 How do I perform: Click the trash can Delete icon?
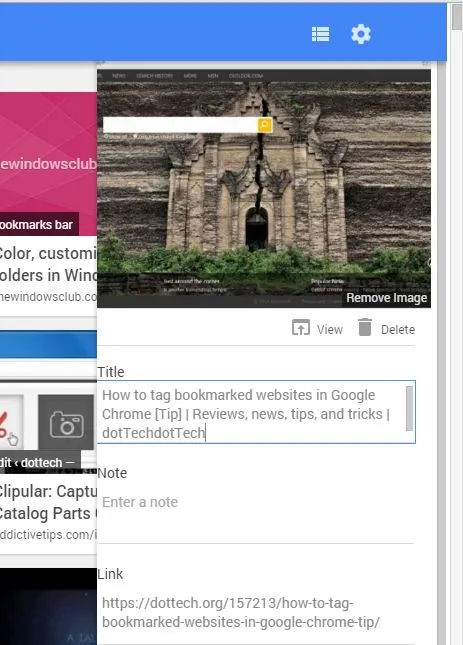365,327
